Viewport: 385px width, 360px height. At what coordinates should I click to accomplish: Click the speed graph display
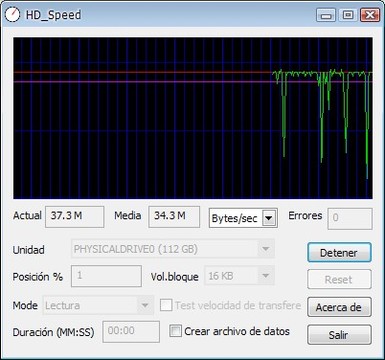tap(193, 118)
